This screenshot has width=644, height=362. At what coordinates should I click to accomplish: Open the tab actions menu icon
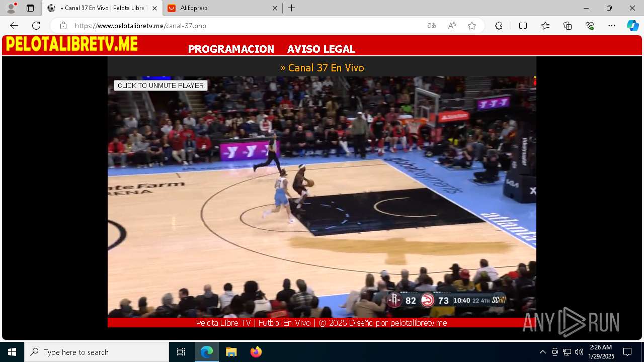coord(30,8)
